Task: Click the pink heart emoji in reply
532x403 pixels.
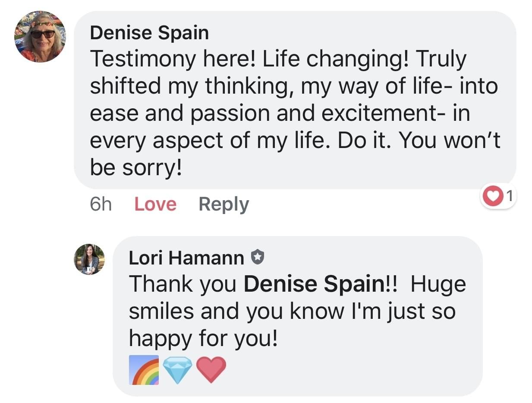Action: [x=211, y=370]
